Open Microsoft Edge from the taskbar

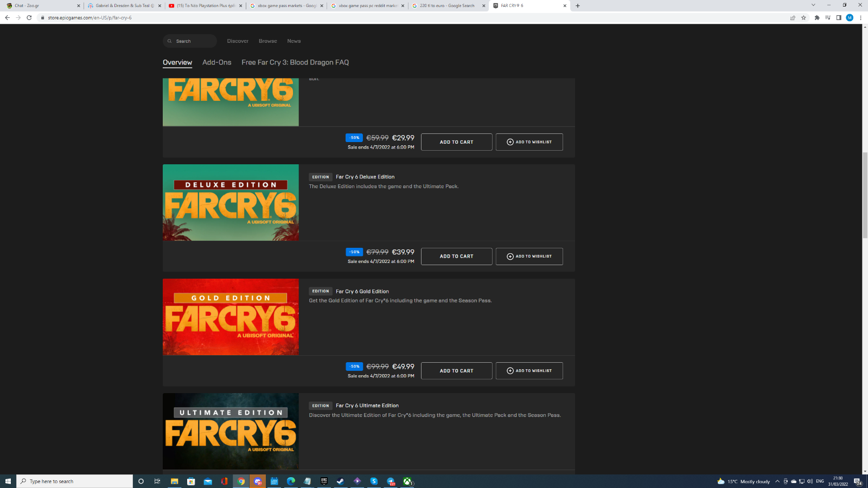click(291, 481)
